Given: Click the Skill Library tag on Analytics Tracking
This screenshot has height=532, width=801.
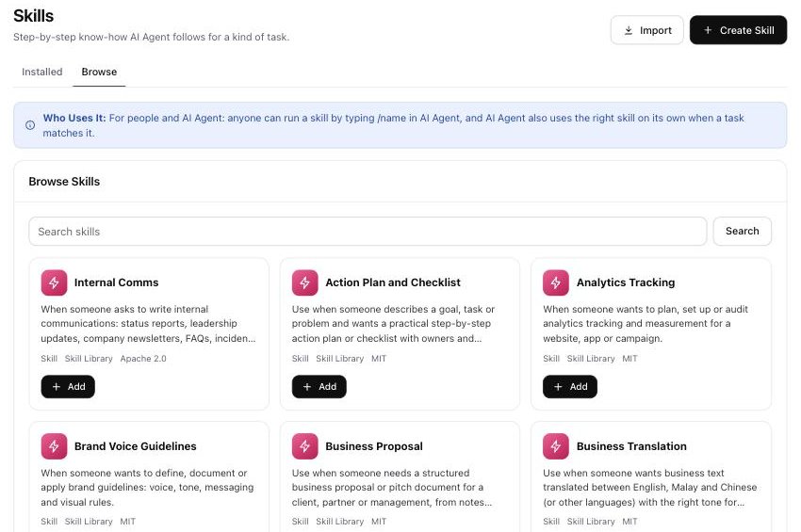Looking at the screenshot, I should tap(591, 359).
